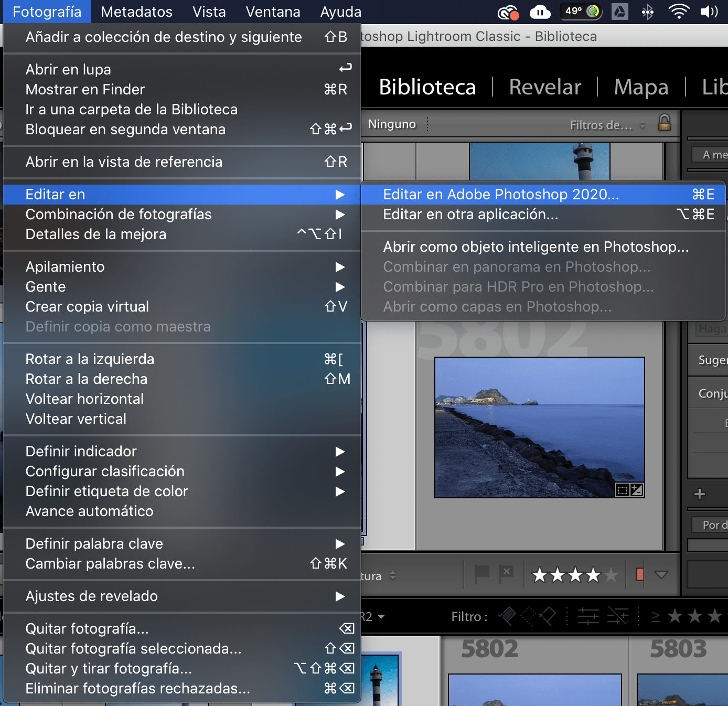The image size is (728, 706).
Task: Open the Ayuda menu
Action: pos(340,12)
